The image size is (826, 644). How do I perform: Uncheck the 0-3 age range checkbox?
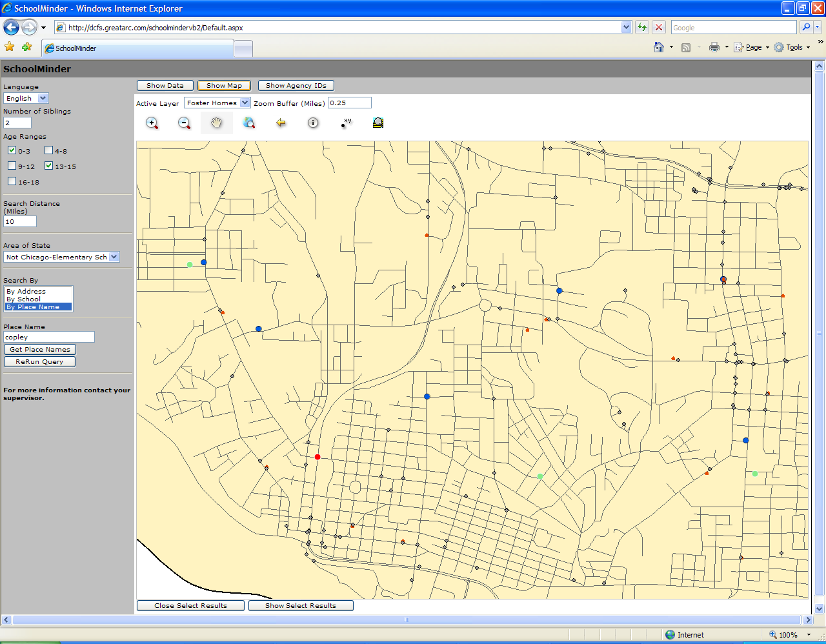point(12,150)
